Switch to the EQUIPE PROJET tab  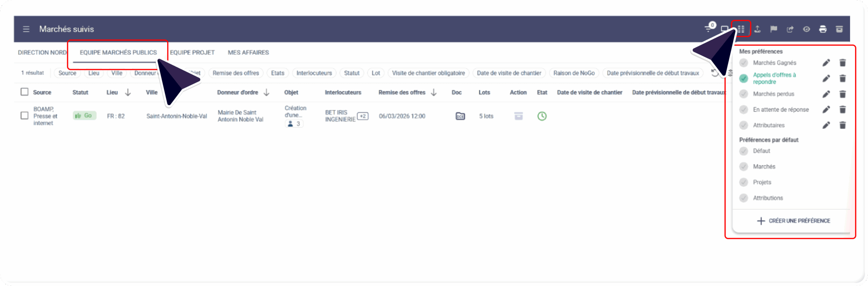coord(192,53)
